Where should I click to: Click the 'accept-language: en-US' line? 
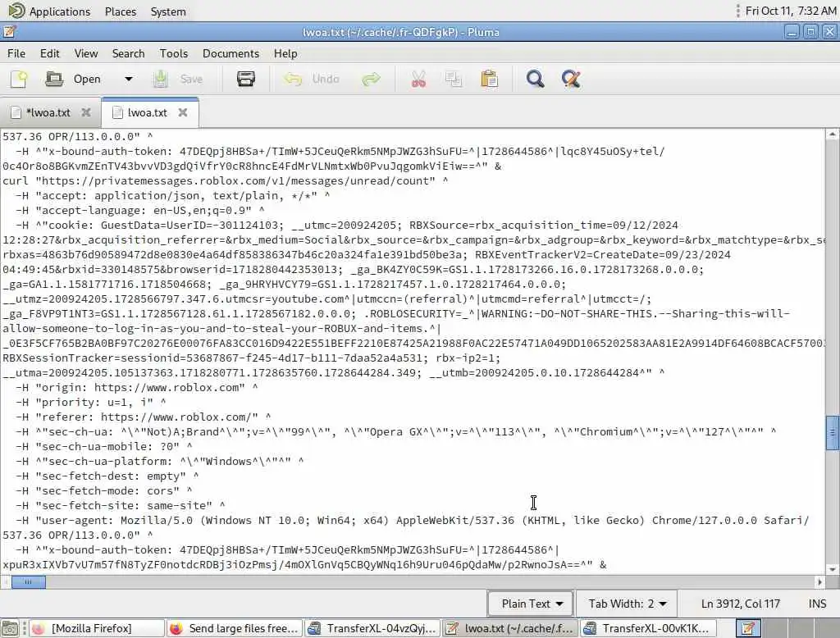[x=139, y=211]
